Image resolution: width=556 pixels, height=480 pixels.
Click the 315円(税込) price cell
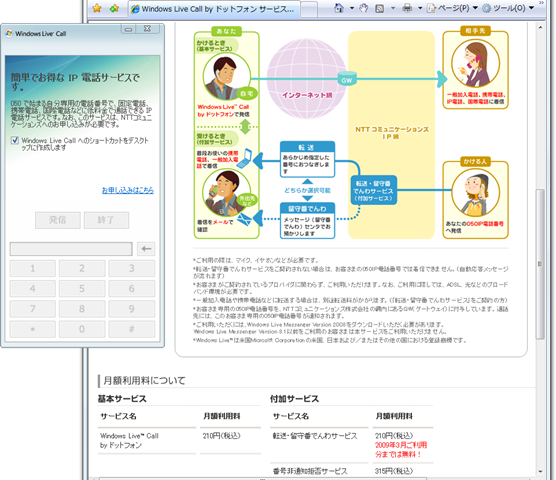[394, 471]
